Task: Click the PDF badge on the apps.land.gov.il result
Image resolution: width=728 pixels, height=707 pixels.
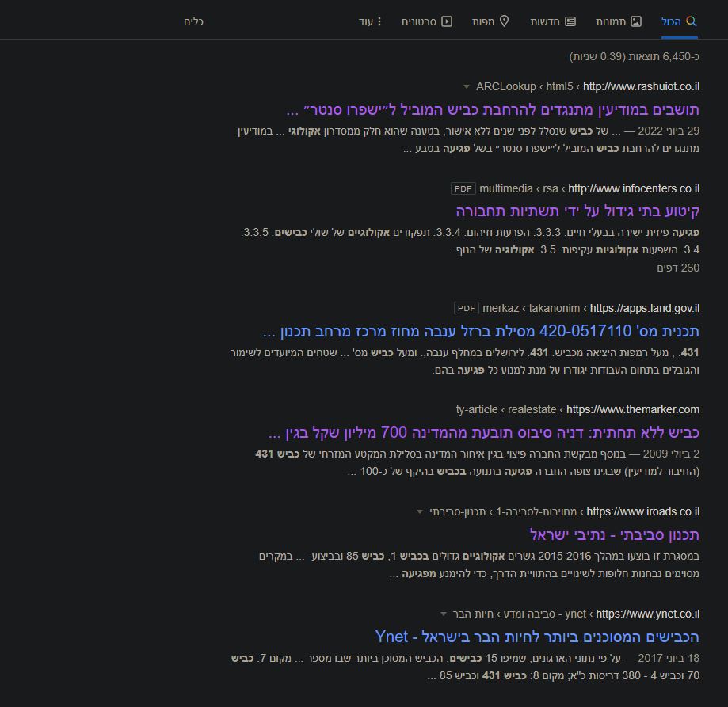Action: (x=467, y=308)
